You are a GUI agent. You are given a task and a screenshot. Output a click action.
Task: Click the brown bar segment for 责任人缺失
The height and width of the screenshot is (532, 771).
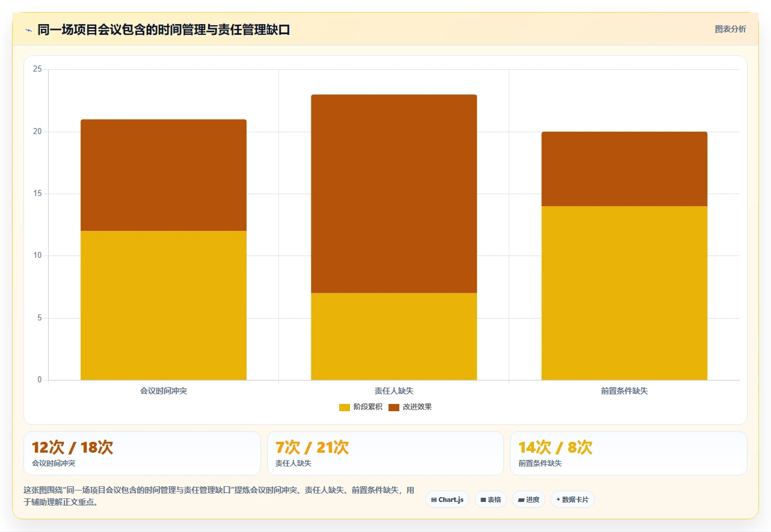pos(394,194)
